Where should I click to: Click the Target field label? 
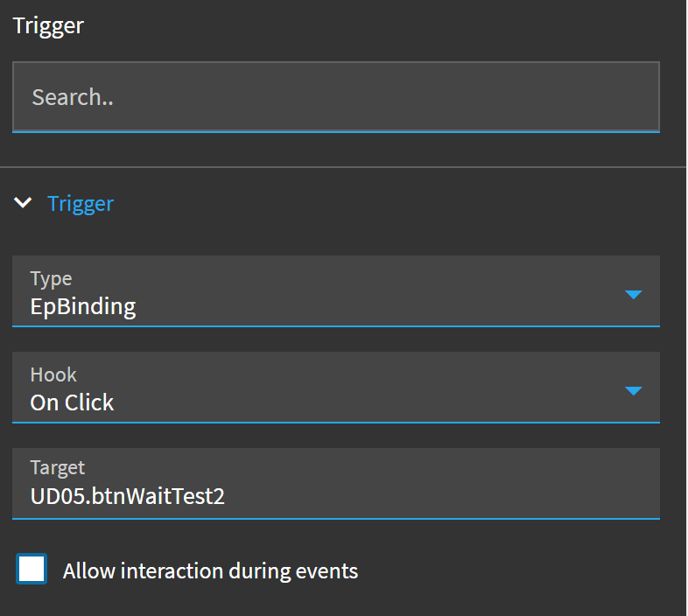click(x=57, y=468)
